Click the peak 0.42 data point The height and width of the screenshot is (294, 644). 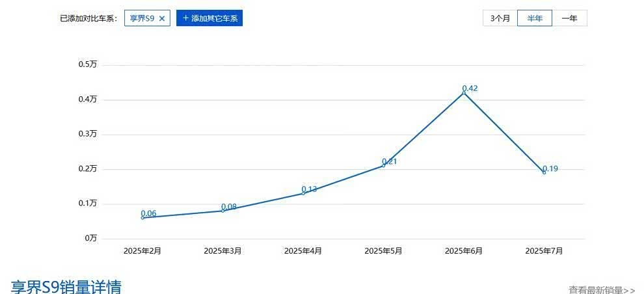point(464,93)
